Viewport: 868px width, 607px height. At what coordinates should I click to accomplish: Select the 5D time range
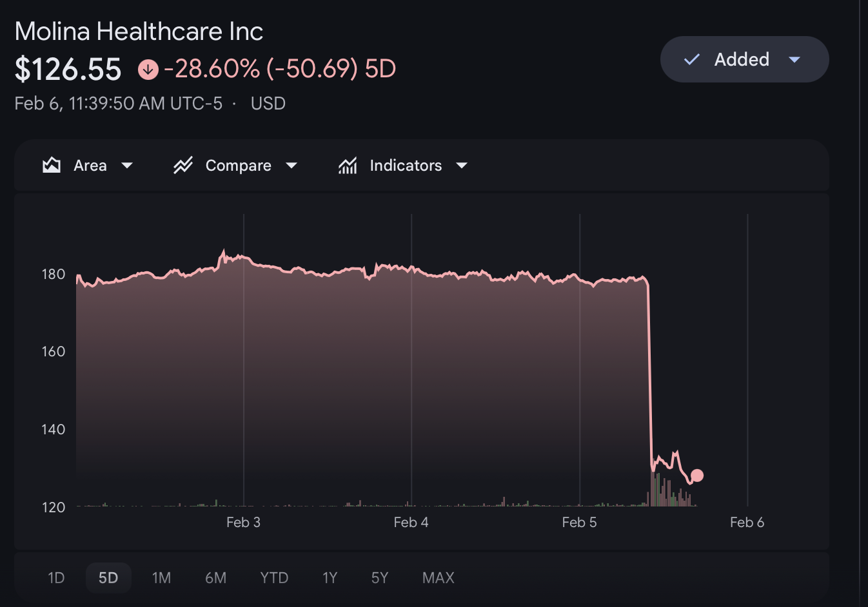pyautogui.click(x=108, y=577)
